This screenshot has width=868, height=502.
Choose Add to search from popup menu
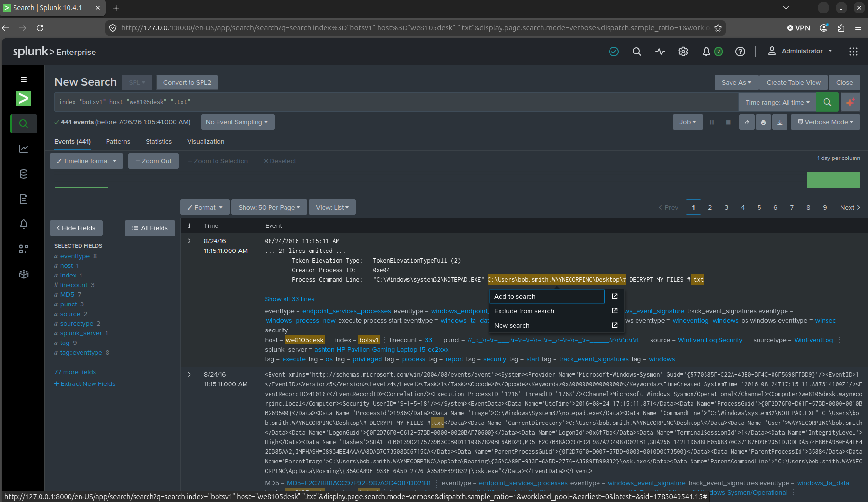547,296
